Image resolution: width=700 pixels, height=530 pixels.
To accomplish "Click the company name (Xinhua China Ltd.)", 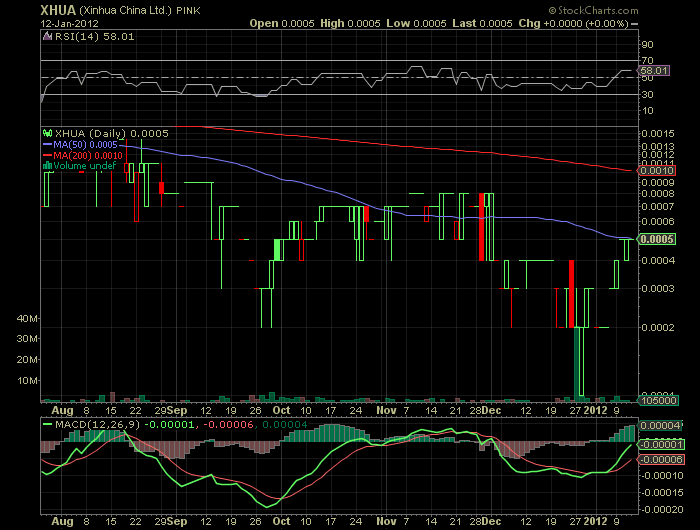I will (x=125, y=10).
